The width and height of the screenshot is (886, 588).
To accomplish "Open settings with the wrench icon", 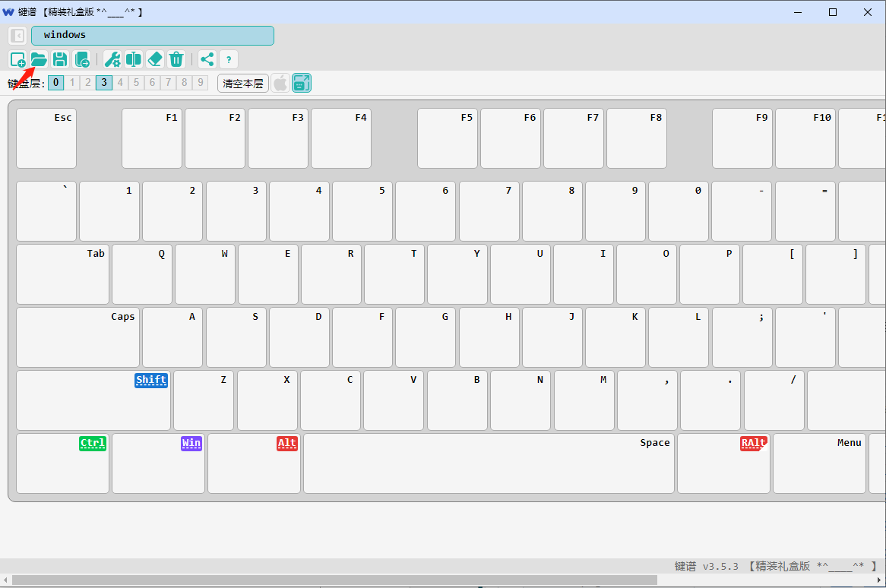I will point(112,59).
